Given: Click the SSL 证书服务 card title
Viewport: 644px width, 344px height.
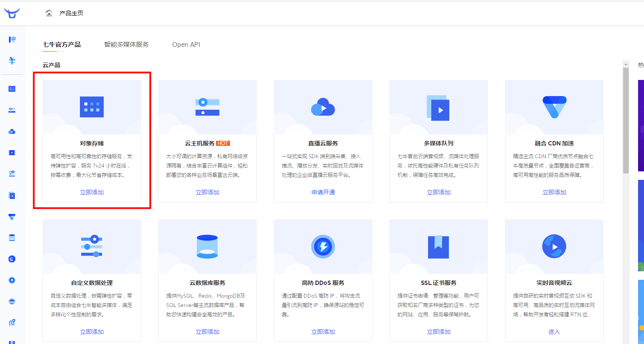Looking at the screenshot, I should (439, 283).
